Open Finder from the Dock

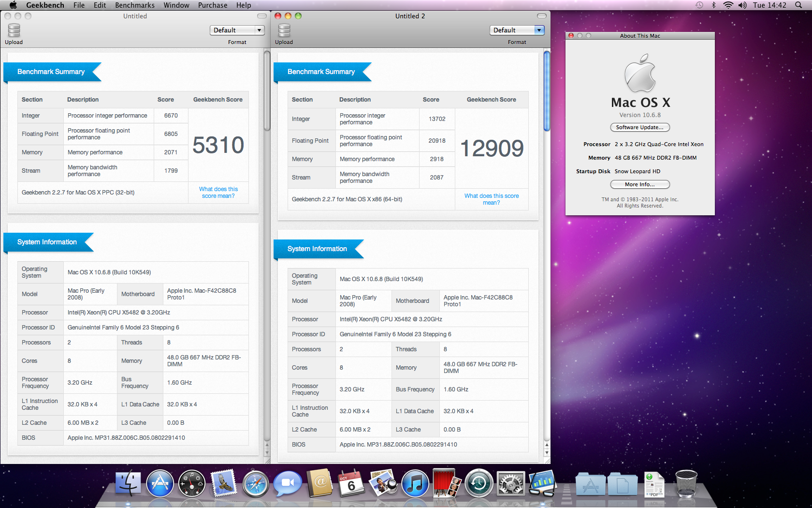tap(128, 484)
